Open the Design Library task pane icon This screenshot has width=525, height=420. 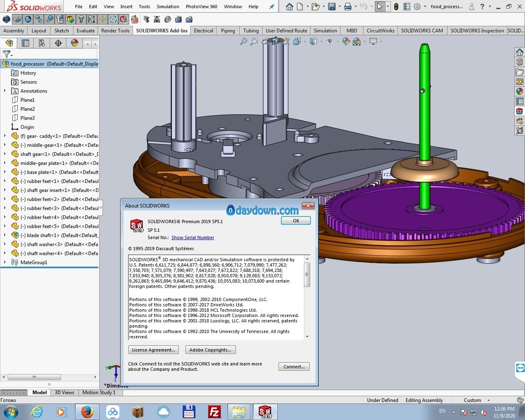tap(520, 62)
